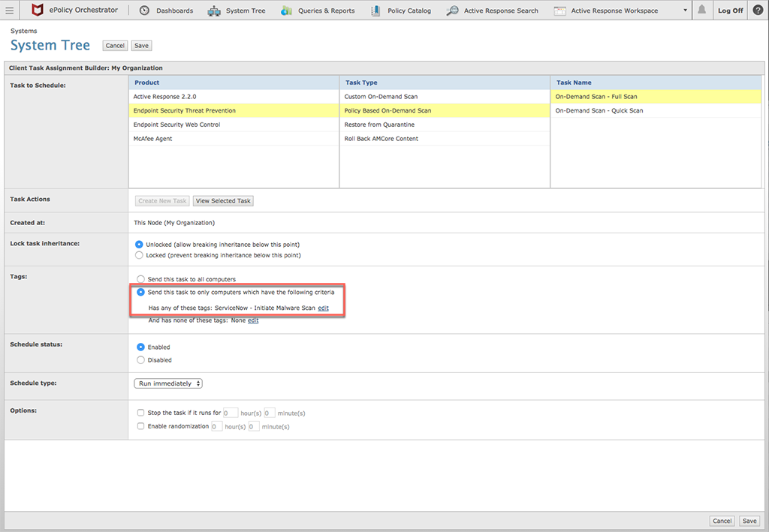
Task: Click the McAfee shield logo icon
Action: click(38, 10)
